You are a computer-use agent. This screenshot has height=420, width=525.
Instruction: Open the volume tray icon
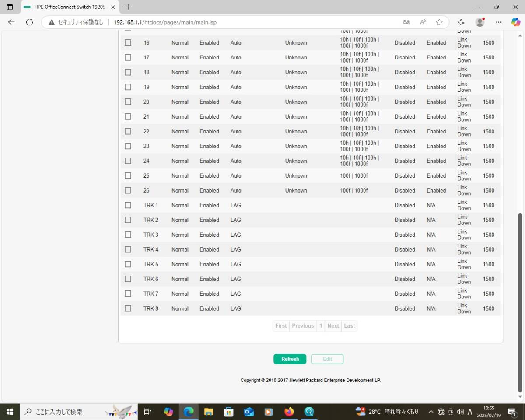click(x=460, y=412)
